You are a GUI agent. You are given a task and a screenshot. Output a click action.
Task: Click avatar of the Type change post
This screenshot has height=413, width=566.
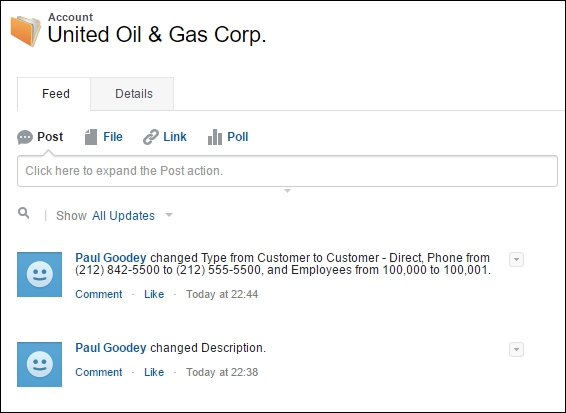coord(39,274)
